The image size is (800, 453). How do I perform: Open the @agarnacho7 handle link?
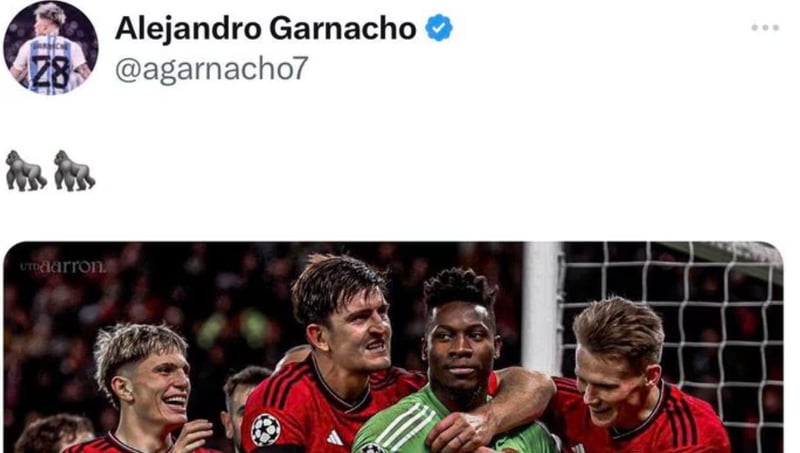pyautogui.click(x=212, y=68)
